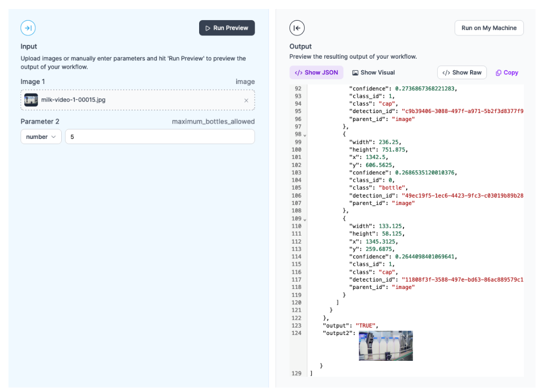The height and width of the screenshot is (392, 544).
Task: Open the output2 milk bottles thumbnail
Action: pyautogui.click(x=386, y=346)
